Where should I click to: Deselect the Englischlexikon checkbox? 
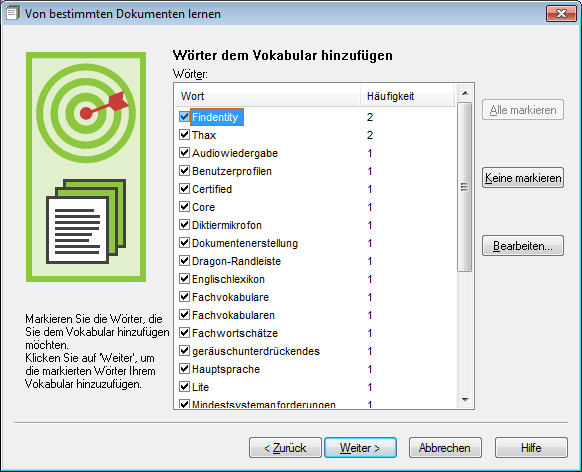184,279
